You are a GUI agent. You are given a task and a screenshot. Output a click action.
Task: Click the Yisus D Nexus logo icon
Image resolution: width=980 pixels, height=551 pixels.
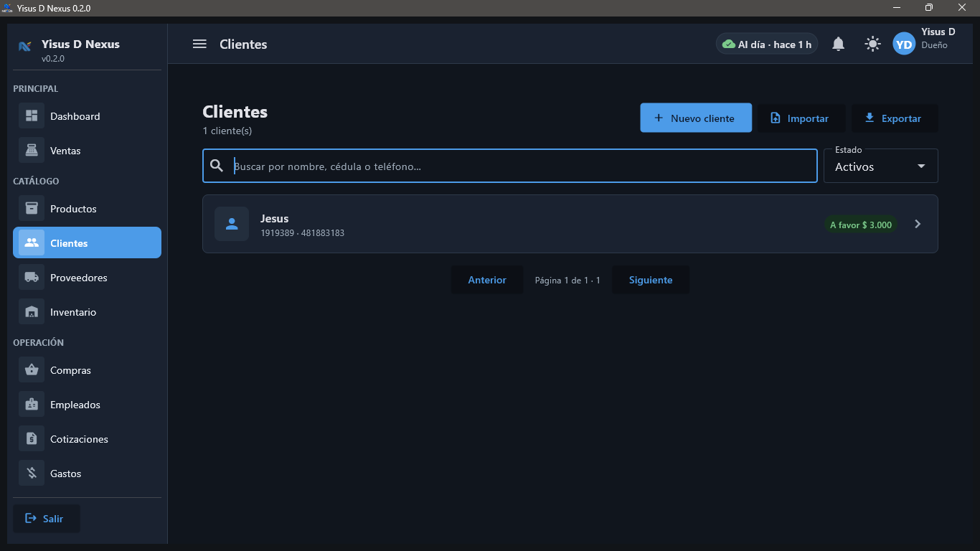25,47
